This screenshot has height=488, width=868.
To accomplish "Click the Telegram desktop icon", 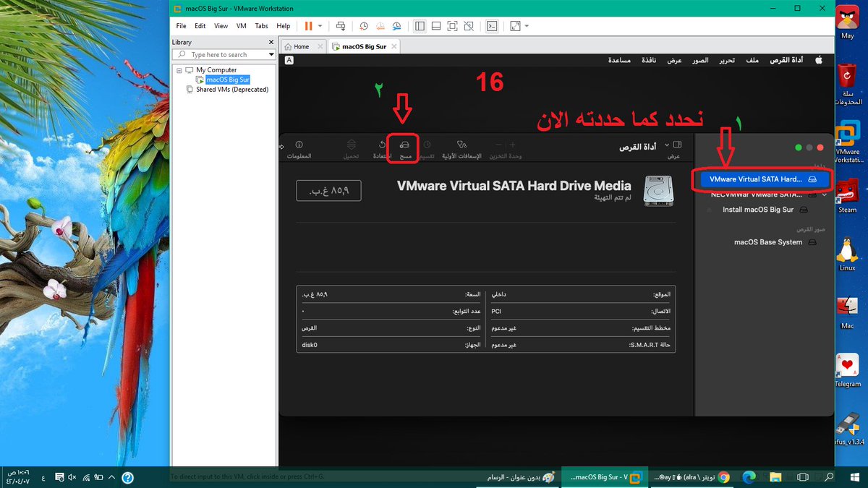I will (x=847, y=370).
